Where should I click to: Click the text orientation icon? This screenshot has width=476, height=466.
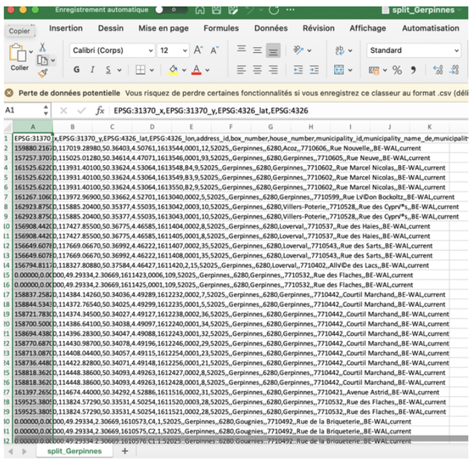point(298,50)
